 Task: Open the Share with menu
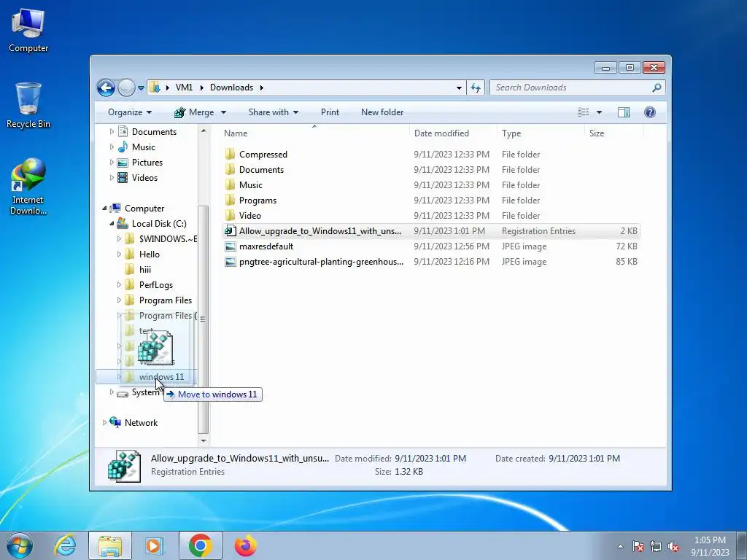click(274, 112)
